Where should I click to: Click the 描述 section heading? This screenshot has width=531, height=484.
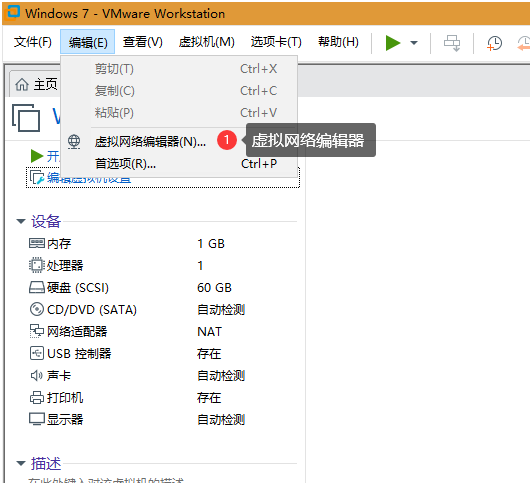46,463
